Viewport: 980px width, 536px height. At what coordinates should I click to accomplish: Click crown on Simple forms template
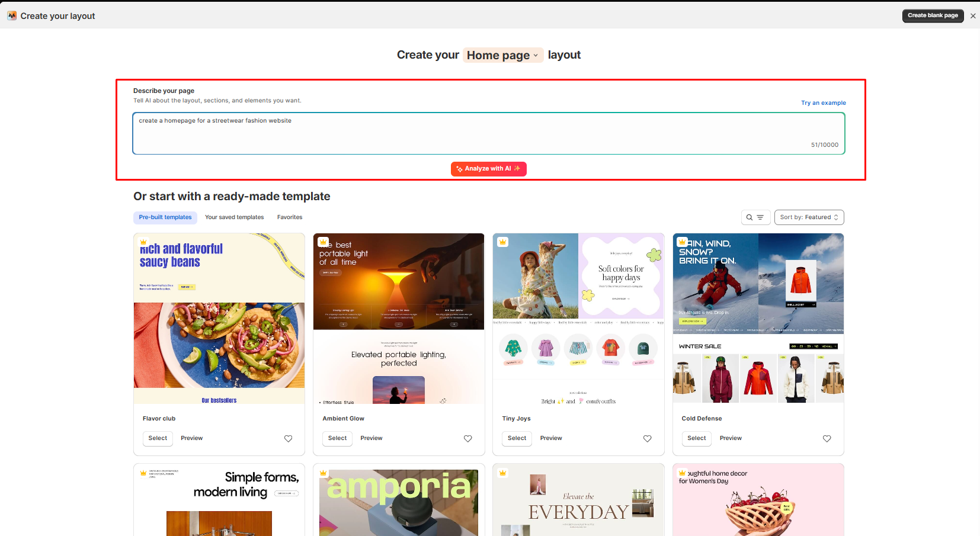(143, 473)
